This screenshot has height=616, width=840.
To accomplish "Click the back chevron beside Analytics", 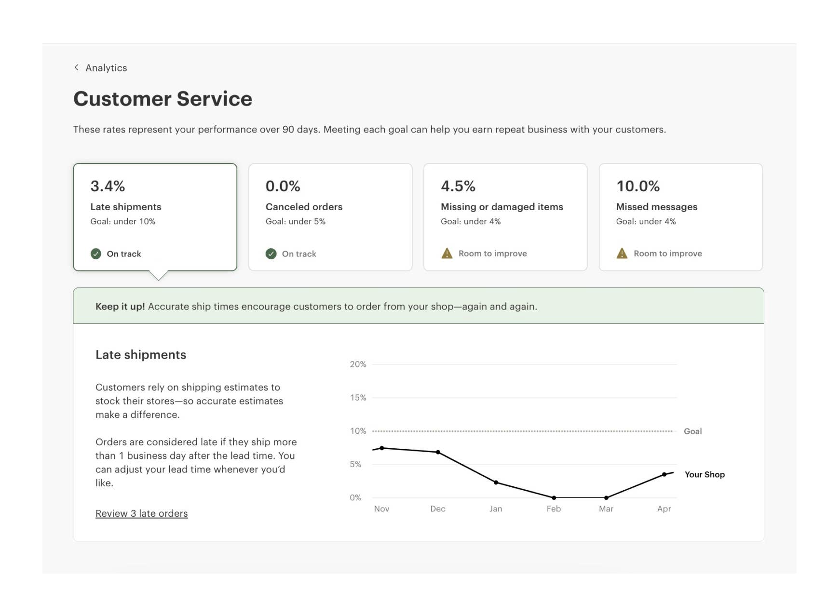I will 76,67.
